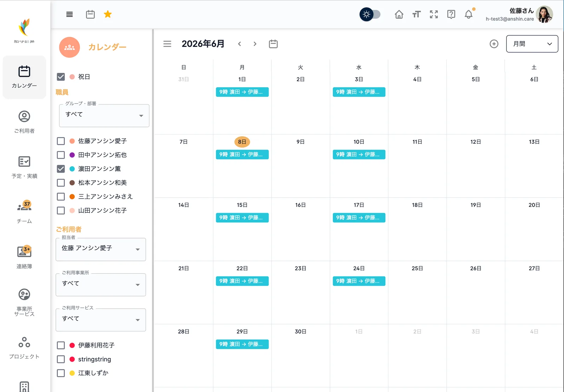The image size is (564, 392).
Task: Select today's date 8日
Action: (x=242, y=142)
